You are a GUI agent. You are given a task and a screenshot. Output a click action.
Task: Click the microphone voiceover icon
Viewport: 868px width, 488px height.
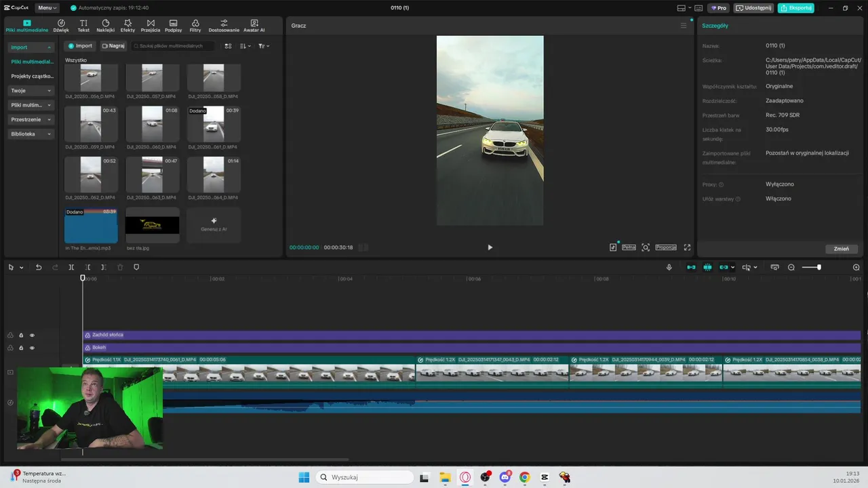[669, 268]
